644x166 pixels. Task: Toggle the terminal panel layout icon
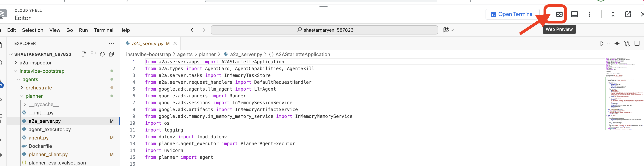[x=574, y=14]
